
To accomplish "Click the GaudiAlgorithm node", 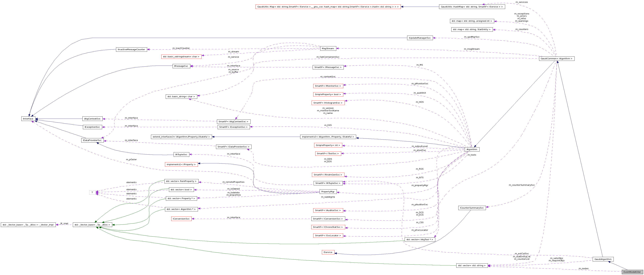I will pos(604,259).
